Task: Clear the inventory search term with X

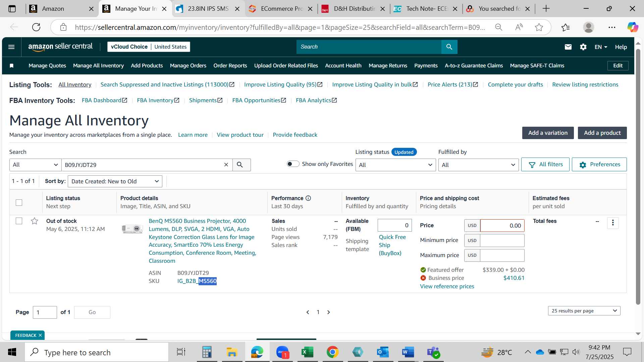Action: point(226,165)
